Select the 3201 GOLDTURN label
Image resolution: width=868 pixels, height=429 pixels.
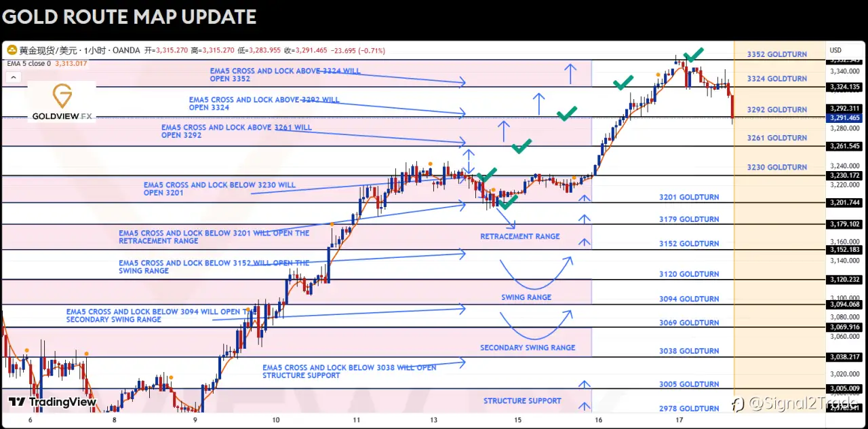click(689, 198)
